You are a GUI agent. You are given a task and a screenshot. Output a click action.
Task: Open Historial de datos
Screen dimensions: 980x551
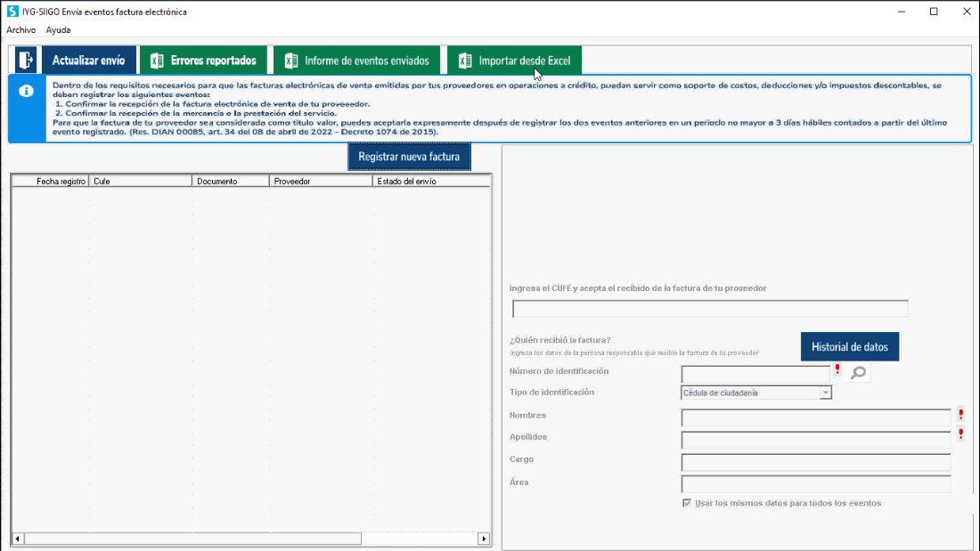[850, 347]
